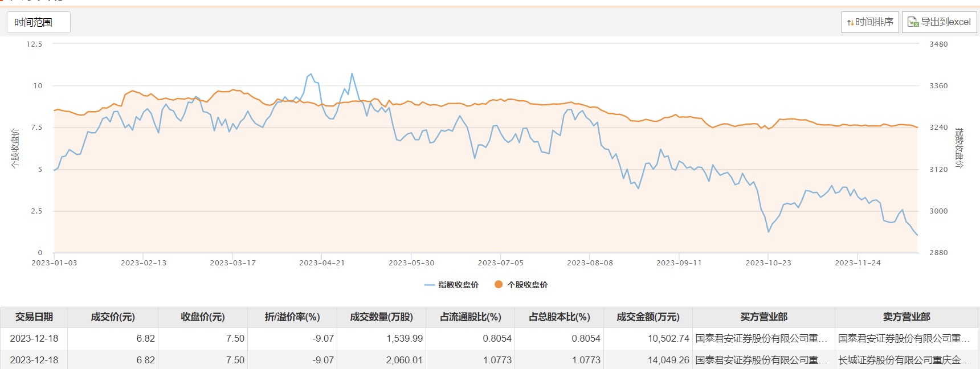Click the 折/溢价率(%) column header

coord(292,317)
